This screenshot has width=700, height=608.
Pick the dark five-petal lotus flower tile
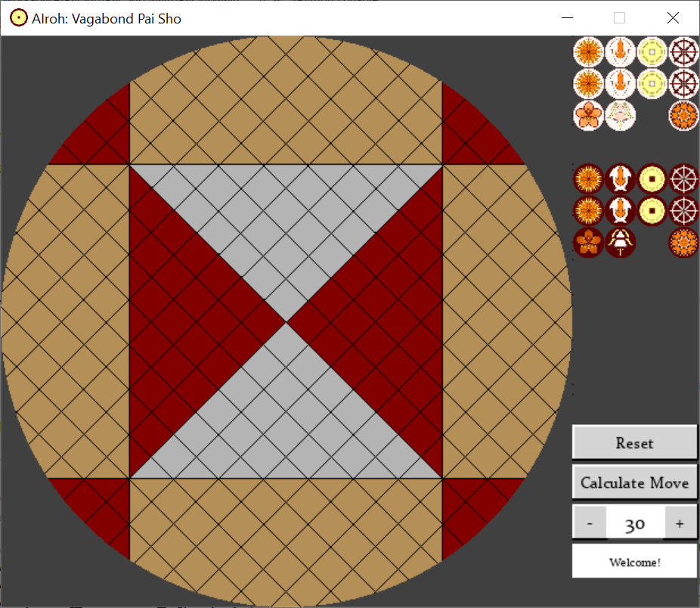(x=588, y=243)
